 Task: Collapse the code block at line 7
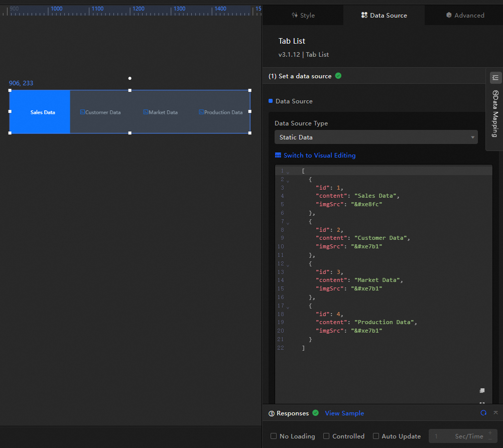click(x=288, y=222)
